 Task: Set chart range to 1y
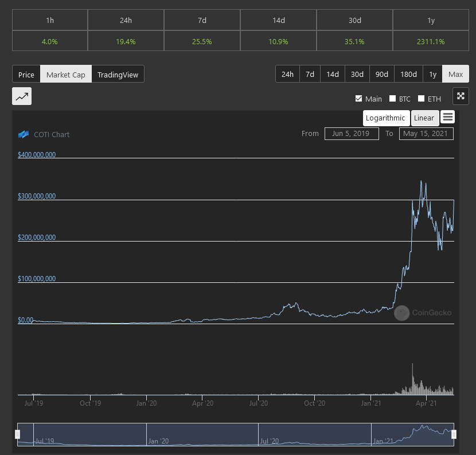(432, 74)
